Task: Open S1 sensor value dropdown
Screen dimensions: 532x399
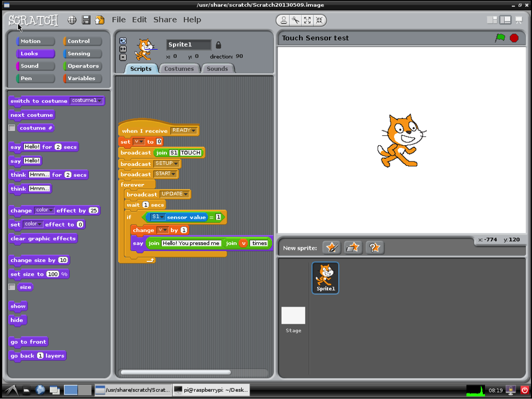Action: (x=158, y=217)
